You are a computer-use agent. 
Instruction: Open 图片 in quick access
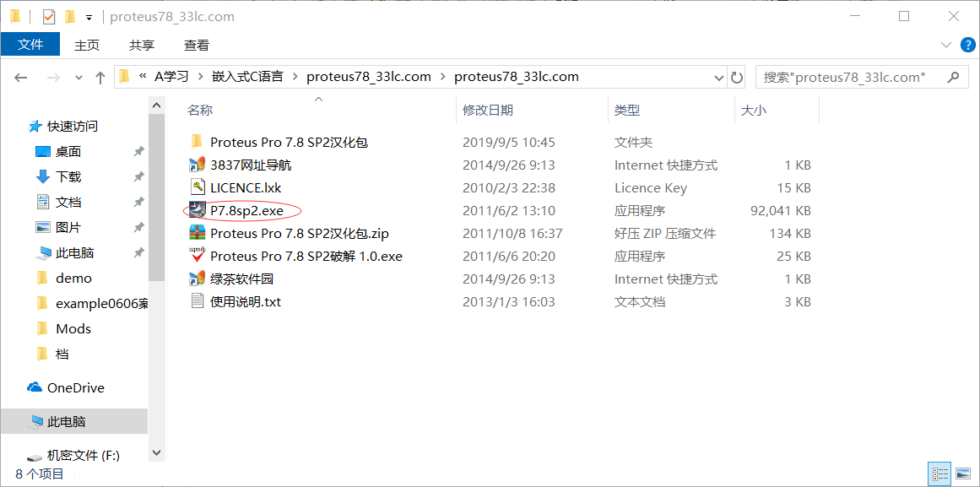[x=68, y=228]
